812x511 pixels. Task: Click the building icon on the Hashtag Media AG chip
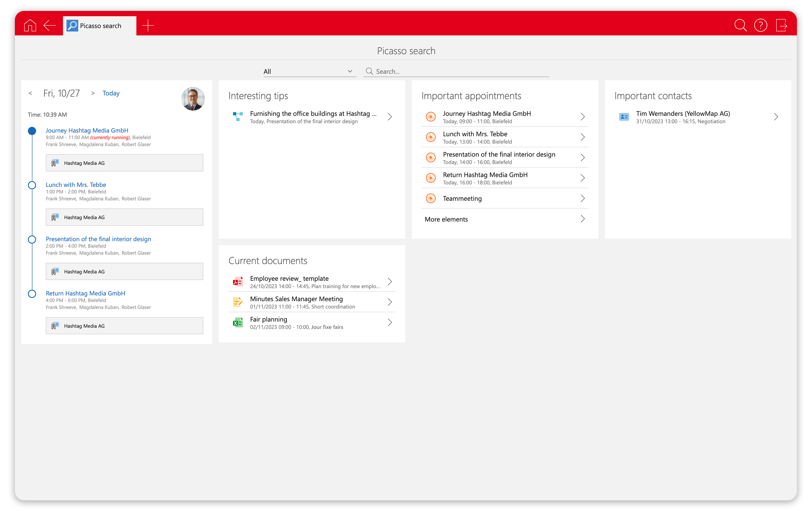tap(55, 163)
